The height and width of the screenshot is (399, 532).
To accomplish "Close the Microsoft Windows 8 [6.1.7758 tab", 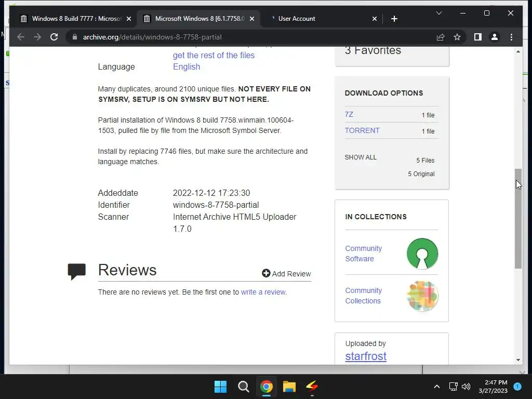I will [252, 19].
